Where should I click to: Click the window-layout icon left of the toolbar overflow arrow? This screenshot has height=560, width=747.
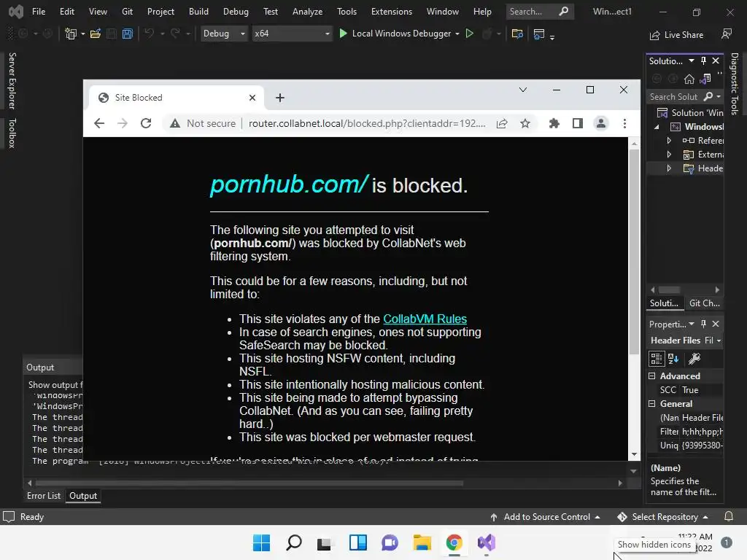[539, 34]
